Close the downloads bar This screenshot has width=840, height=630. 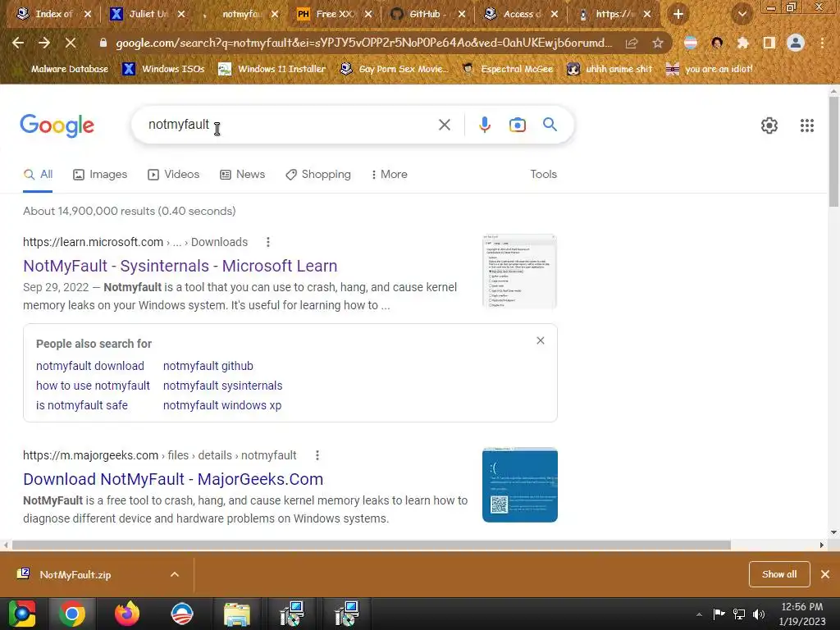point(825,574)
